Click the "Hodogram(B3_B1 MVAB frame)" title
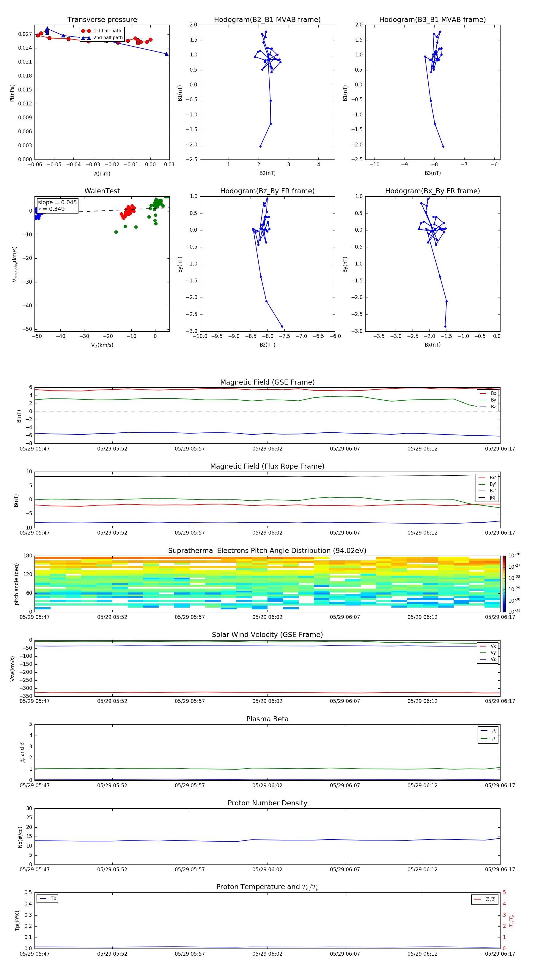Image resolution: width=535 pixels, height=980 pixels. pyautogui.click(x=432, y=19)
